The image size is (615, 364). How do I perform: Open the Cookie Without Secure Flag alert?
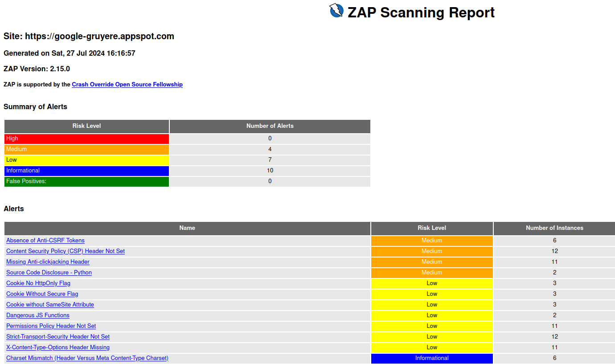[42, 294]
